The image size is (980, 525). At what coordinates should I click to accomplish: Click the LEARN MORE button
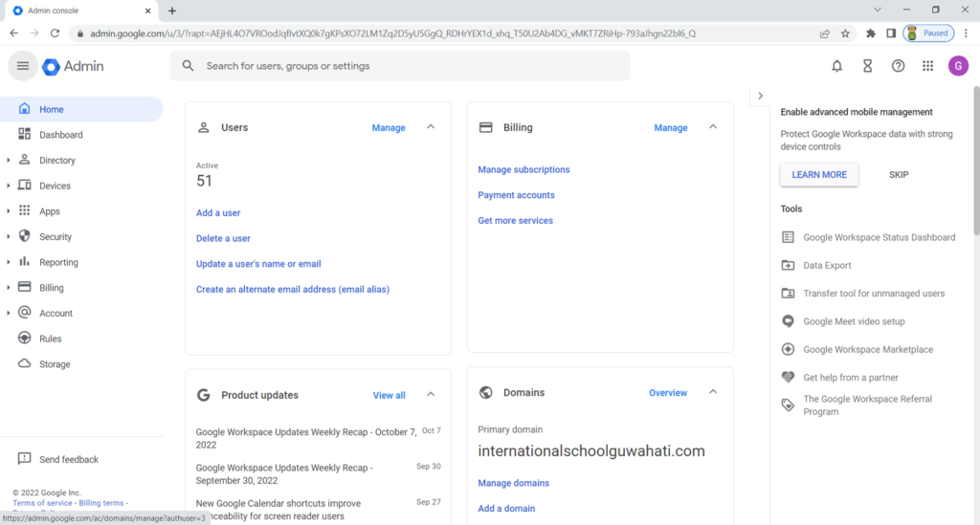pos(819,175)
